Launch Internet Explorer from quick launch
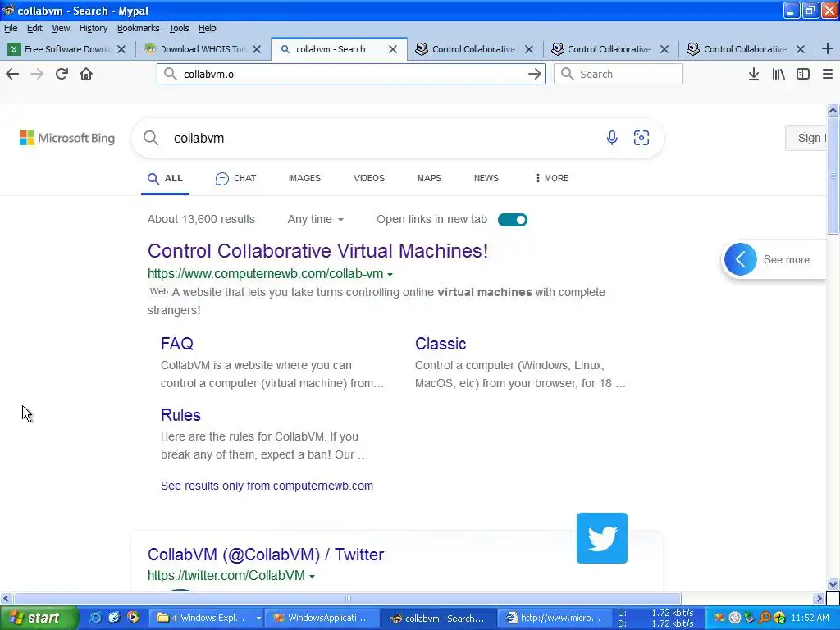 (95, 618)
